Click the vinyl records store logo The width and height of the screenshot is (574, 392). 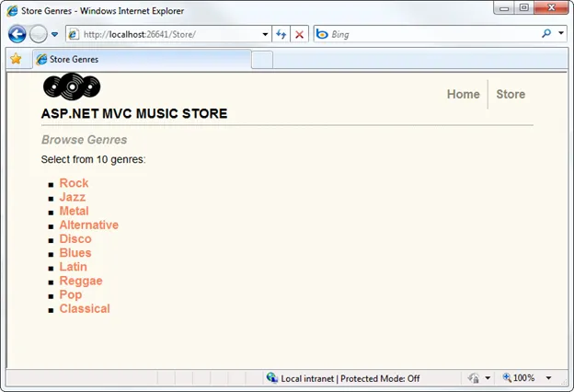coord(72,86)
